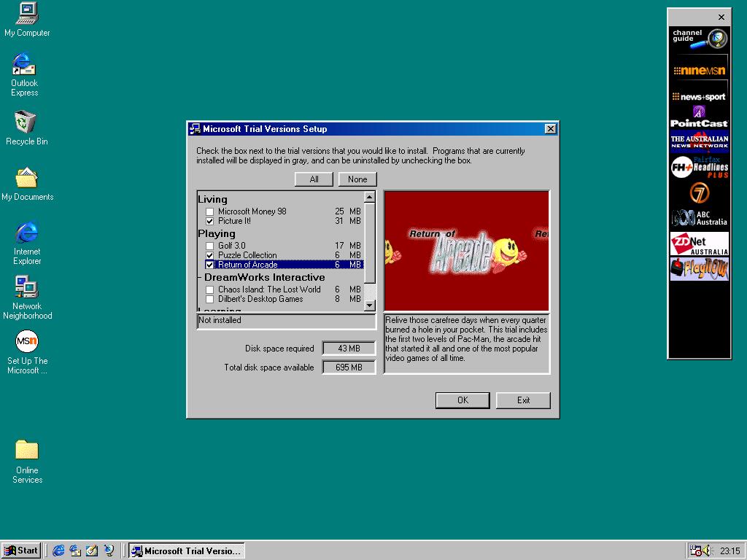The width and height of the screenshot is (747, 560).
Task: Open the ABC Australia channel
Action: pos(699,218)
